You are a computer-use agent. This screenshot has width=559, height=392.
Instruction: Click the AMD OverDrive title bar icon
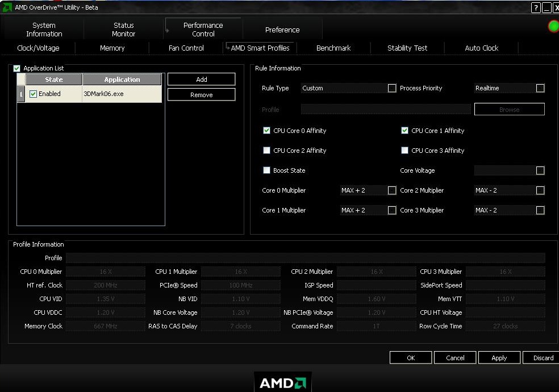tap(7, 7)
